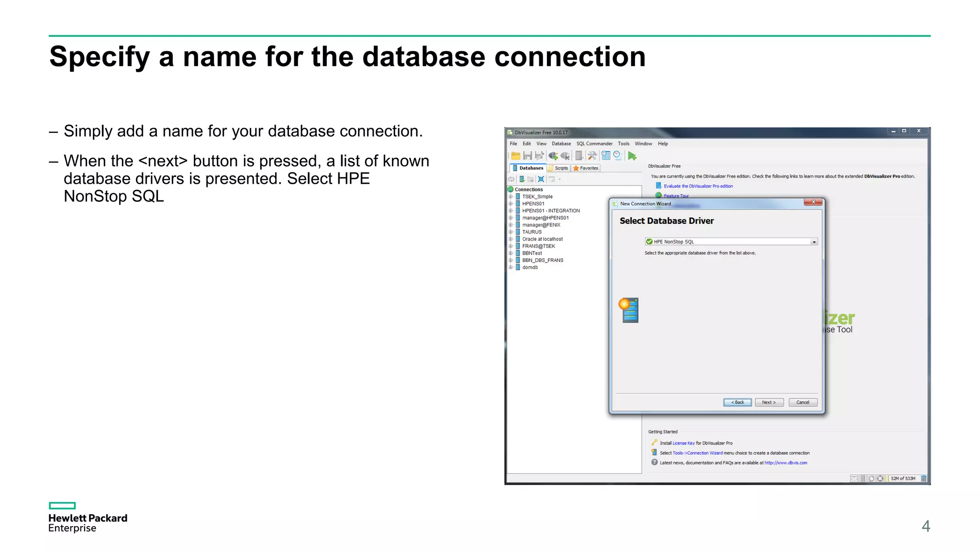Viewport: 980px width, 551px height.
Task: Click the Open file folder toolbar icon
Action: tap(515, 155)
